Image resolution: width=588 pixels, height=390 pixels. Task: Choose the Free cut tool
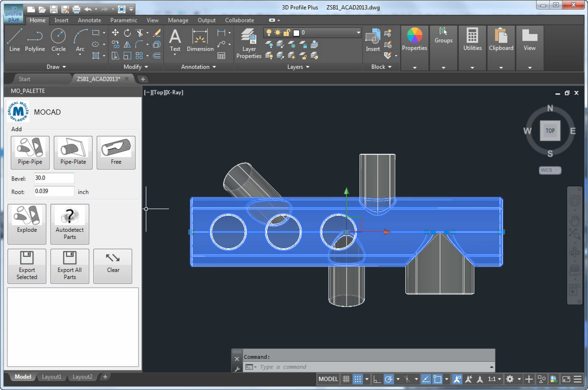click(116, 152)
